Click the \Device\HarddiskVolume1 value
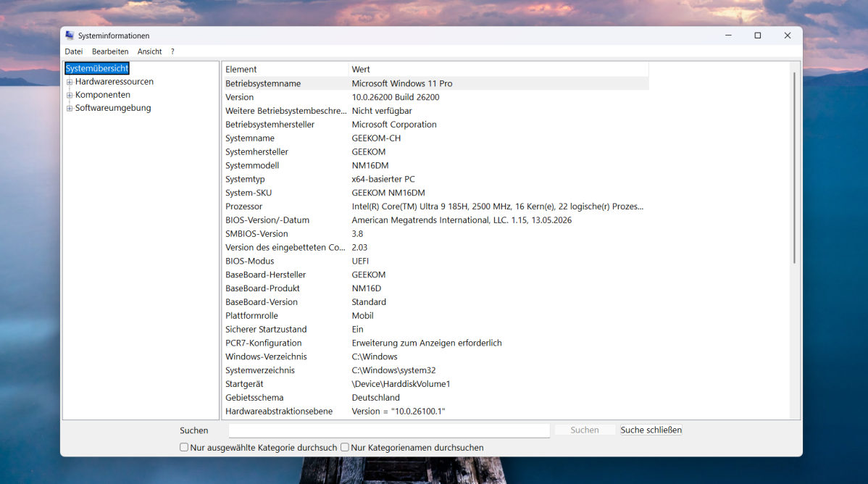 401,384
